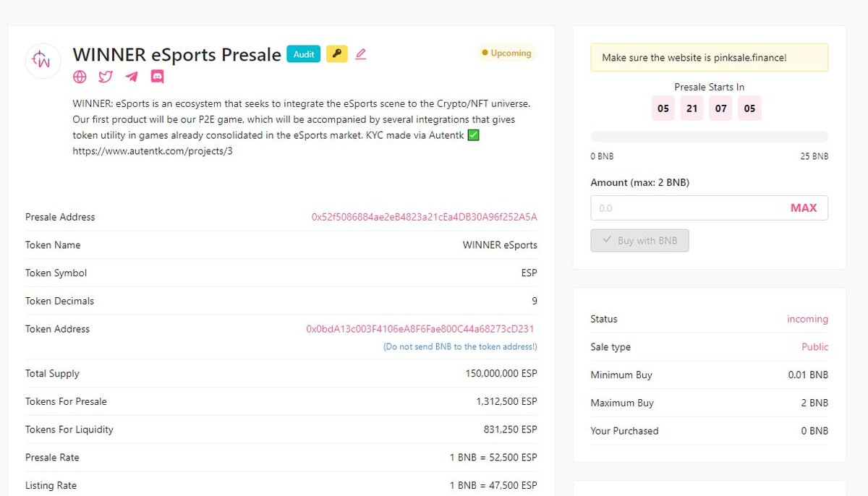Select Listing Rate '1 BNB = 47,500 ESP'
The width and height of the screenshot is (868, 496).
pyautogui.click(x=493, y=485)
